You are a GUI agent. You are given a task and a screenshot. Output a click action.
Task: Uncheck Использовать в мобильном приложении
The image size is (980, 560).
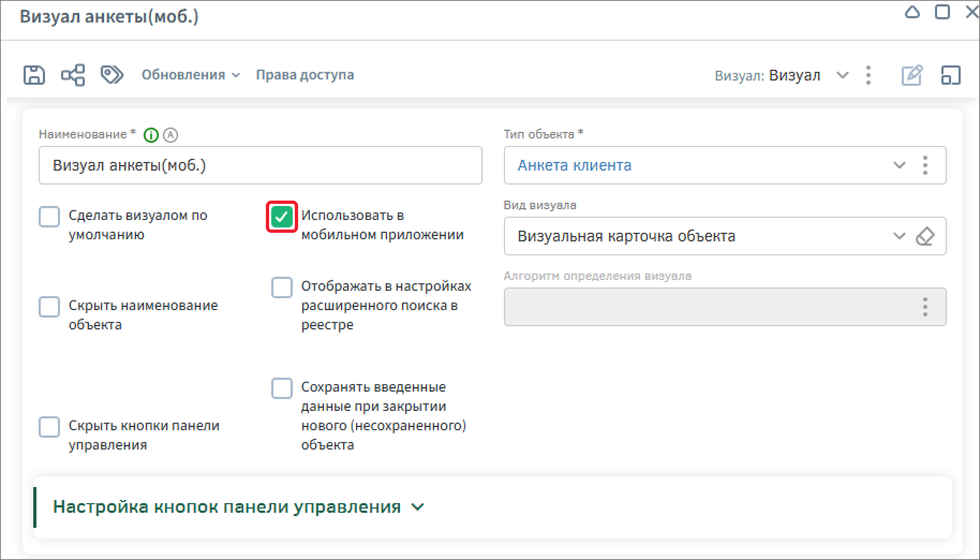pyautogui.click(x=281, y=217)
